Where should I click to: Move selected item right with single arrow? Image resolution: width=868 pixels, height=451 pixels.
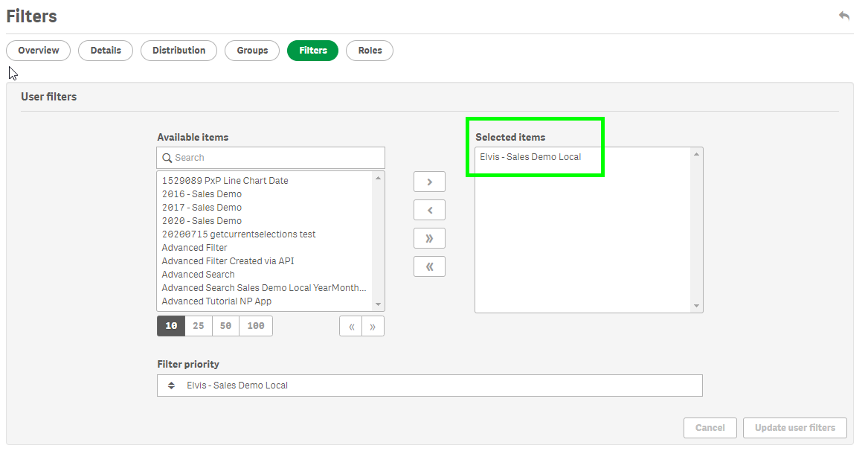[429, 182]
